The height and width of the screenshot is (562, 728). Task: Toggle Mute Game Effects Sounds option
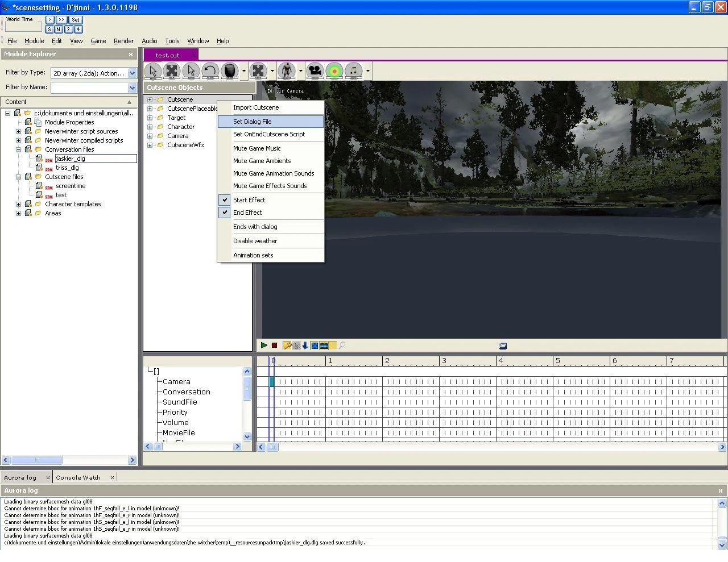[x=271, y=186]
